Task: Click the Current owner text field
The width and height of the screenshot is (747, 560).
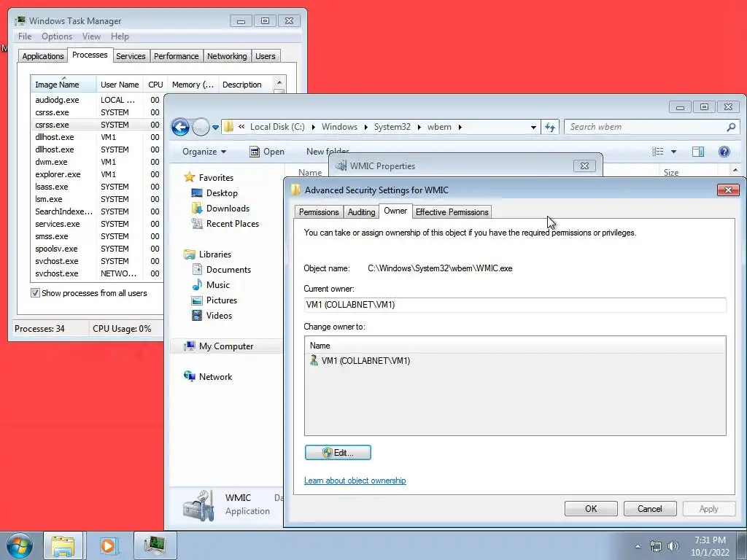Action: pos(515,305)
